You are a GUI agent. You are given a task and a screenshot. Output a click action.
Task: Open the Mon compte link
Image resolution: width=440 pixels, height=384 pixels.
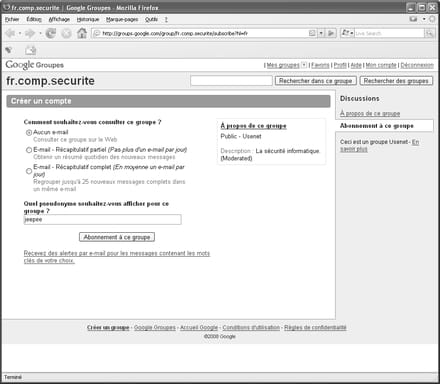(381, 65)
